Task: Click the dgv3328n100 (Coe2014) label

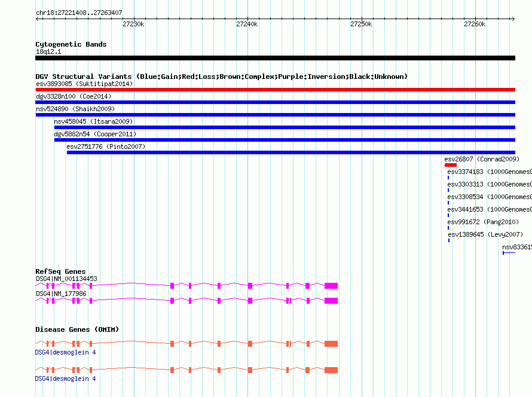Action: (x=74, y=96)
